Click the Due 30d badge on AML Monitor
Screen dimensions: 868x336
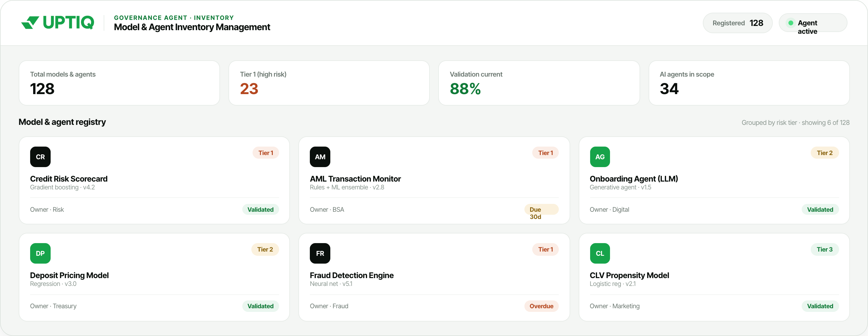542,210
